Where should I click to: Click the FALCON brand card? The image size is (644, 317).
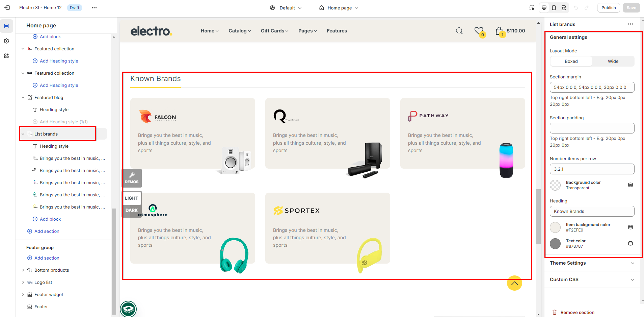point(193,133)
